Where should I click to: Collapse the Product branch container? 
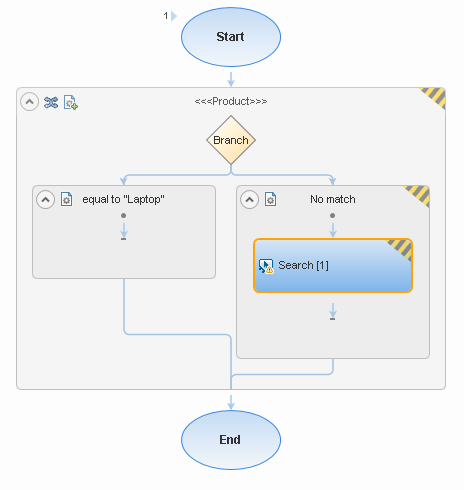(29, 101)
